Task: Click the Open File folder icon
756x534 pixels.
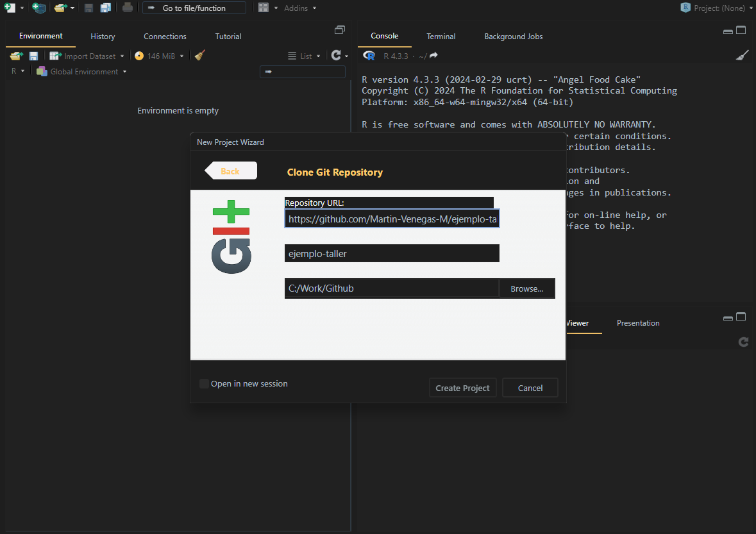Action: click(60, 8)
